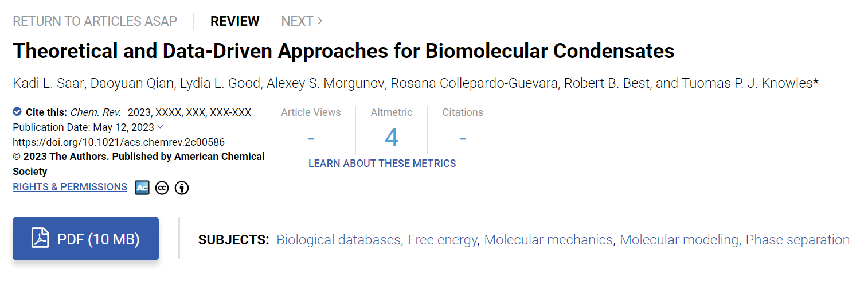The image size is (868, 284).
Task: Open the Altmetric score 4
Action: [x=392, y=138]
